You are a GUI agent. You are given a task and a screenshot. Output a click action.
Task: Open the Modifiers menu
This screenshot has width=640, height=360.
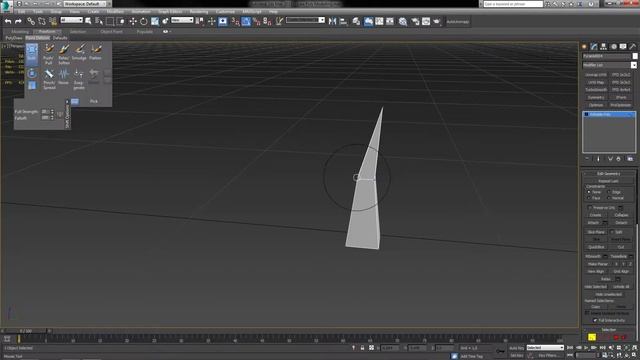tap(115, 11)
